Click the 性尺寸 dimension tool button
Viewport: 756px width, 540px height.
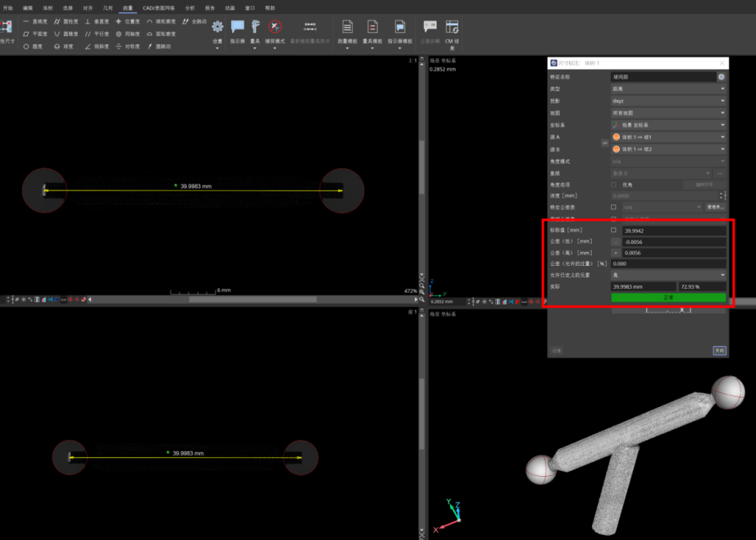click(x=7, y=31)
